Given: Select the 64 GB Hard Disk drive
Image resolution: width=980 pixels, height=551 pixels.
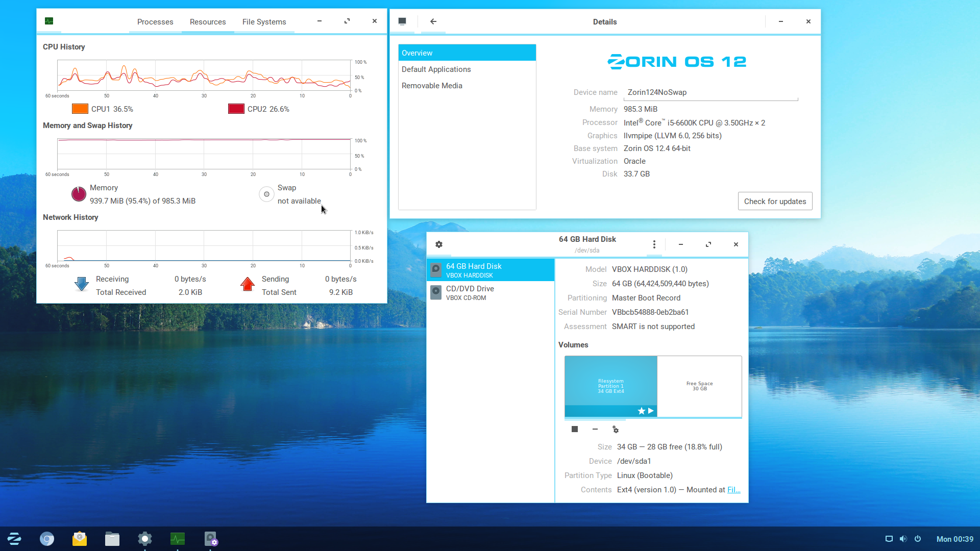Looking at the screenshot, I should click(491, 270).
